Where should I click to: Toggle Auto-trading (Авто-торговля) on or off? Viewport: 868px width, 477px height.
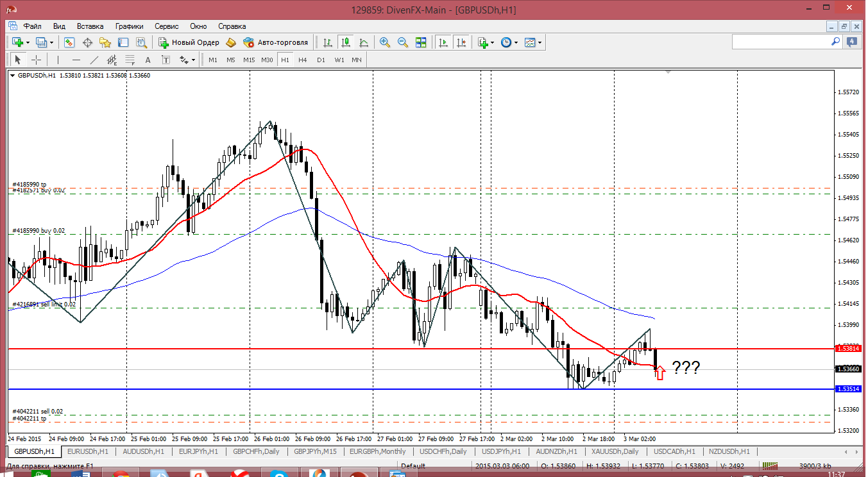point(276,42)
